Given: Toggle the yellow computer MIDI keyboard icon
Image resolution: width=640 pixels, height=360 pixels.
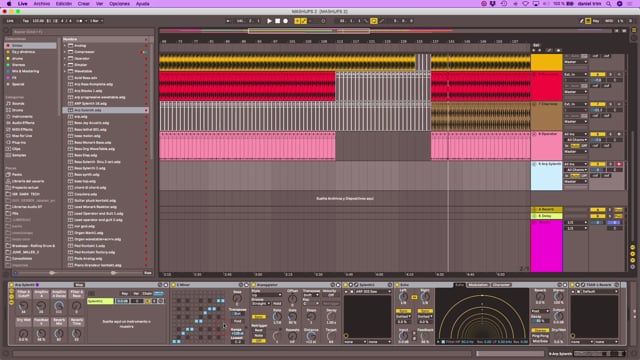Looking at the screenshot, I should coord(588,21).
